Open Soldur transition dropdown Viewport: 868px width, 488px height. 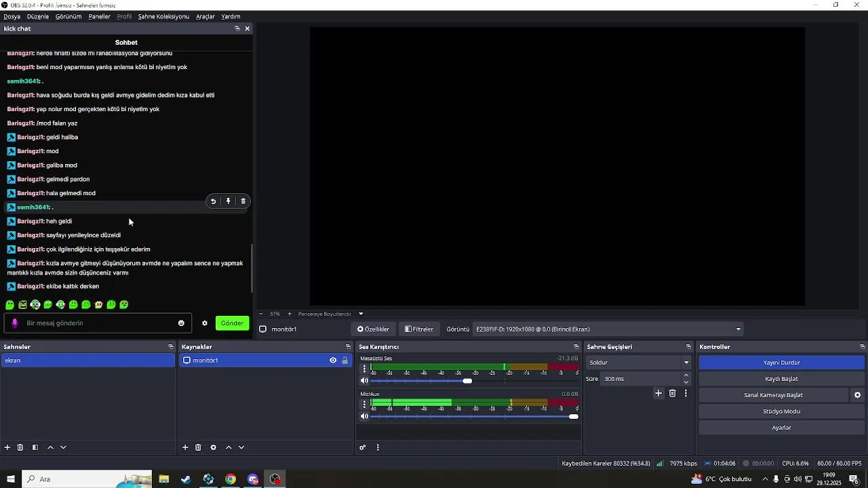click(x=638, y=363)
